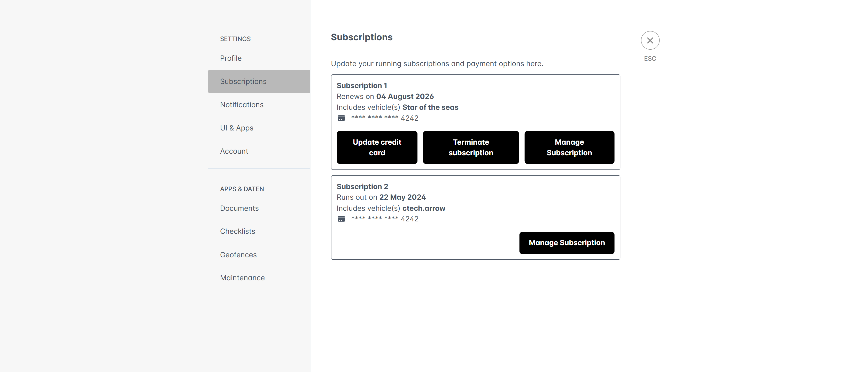The image size is (868, 372).
Task: Click the Star of the seas vehicle name
Action: 430,107
